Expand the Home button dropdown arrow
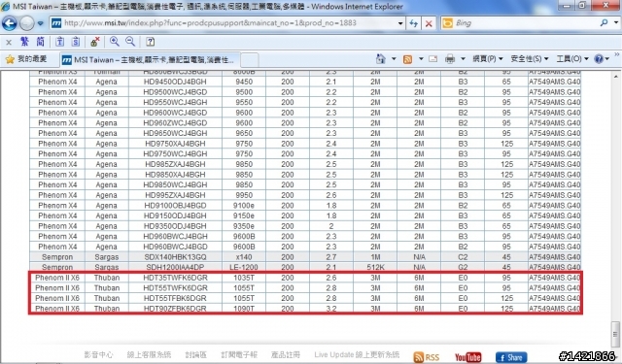 click(394, 59)
